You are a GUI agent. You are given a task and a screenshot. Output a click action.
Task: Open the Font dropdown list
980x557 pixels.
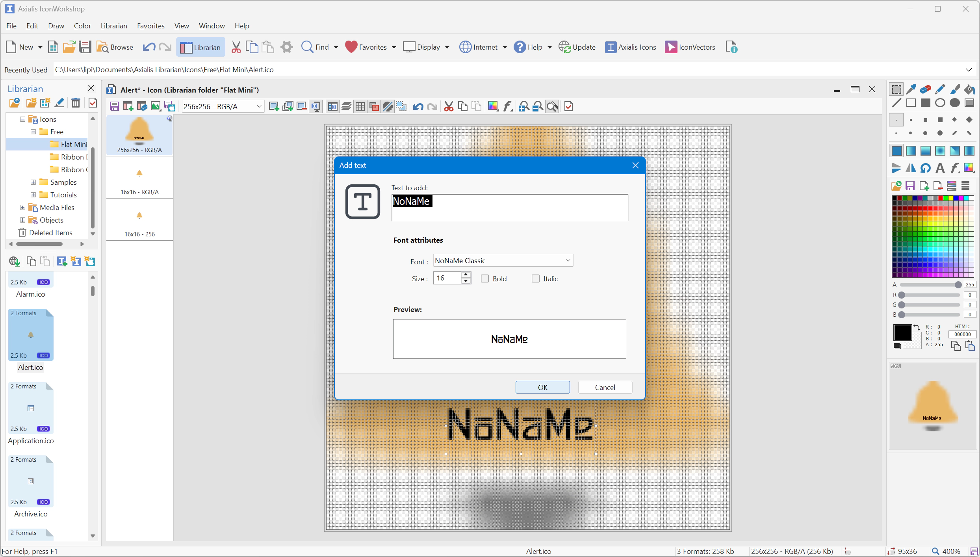(568, 260)
